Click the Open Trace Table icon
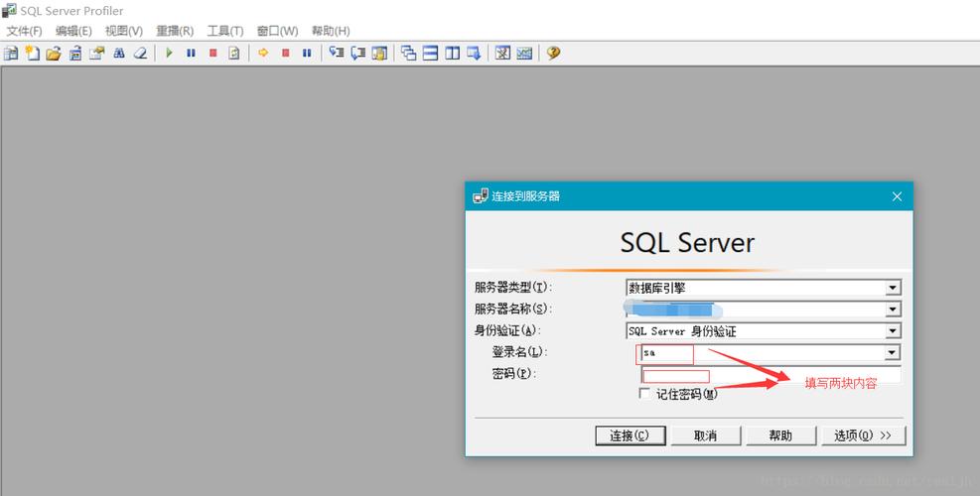This screenshot has width=980, height=496. [75, 54]
